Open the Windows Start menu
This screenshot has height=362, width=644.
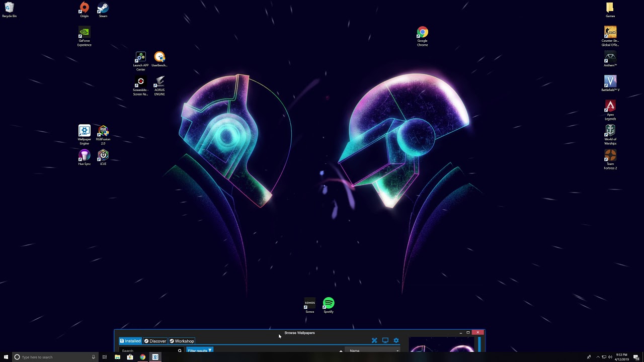click(x=6, y=357)
